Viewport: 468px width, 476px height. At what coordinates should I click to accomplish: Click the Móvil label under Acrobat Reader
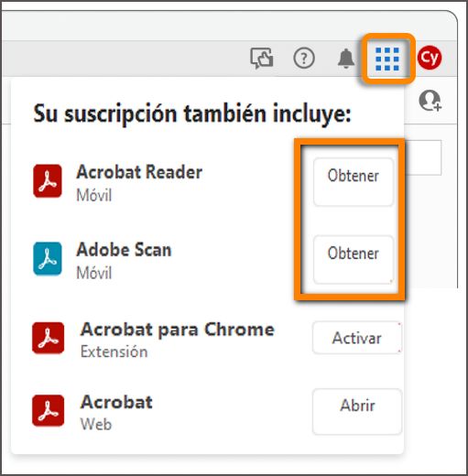coord(94,195)
